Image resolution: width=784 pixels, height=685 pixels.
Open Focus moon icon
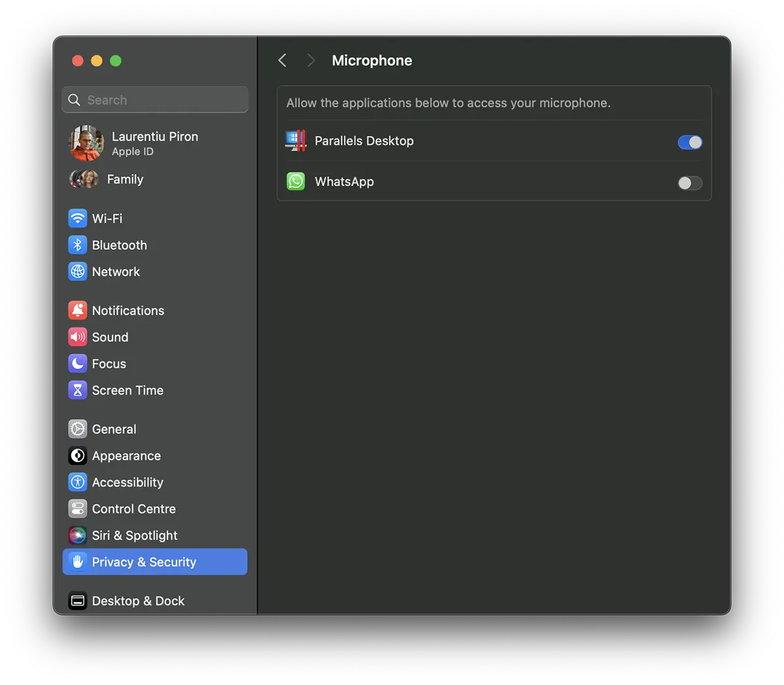[78, 363]
